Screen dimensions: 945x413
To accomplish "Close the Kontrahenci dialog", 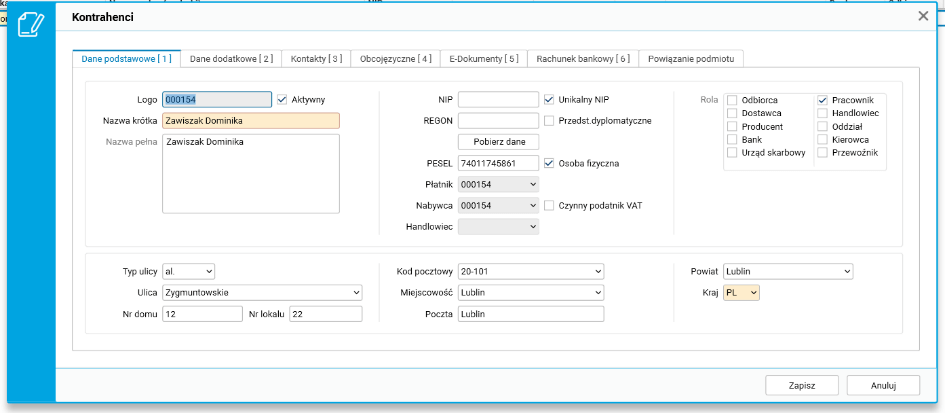I will coord(923,16).
